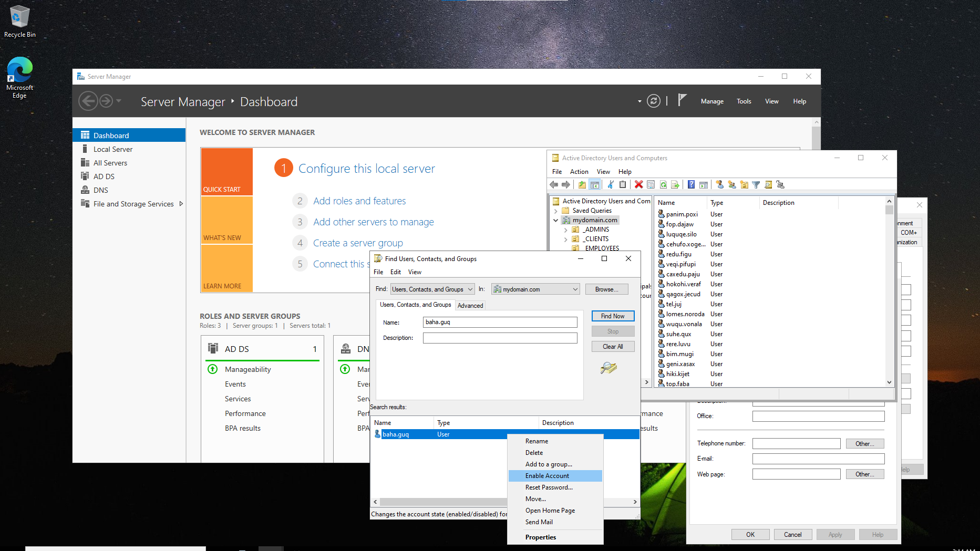
Task: Click the blue Help icon in Active Directory
Action: click(691, 184)
